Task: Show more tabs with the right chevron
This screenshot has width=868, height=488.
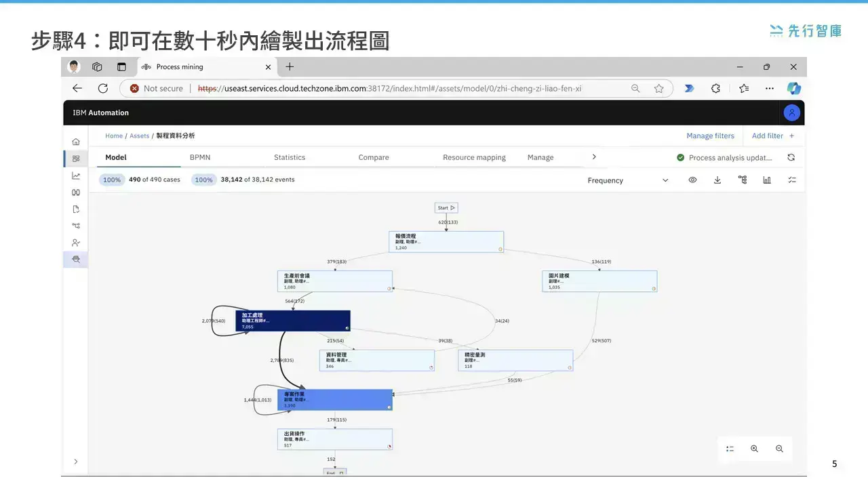Action: click(594, 157)
